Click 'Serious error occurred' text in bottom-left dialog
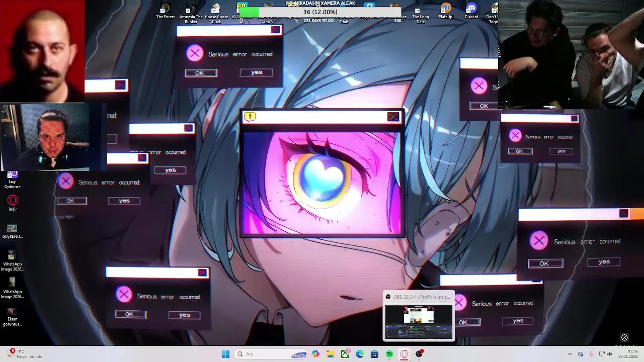The width and height of the screenshot is (644, 362). click(168, 297)
